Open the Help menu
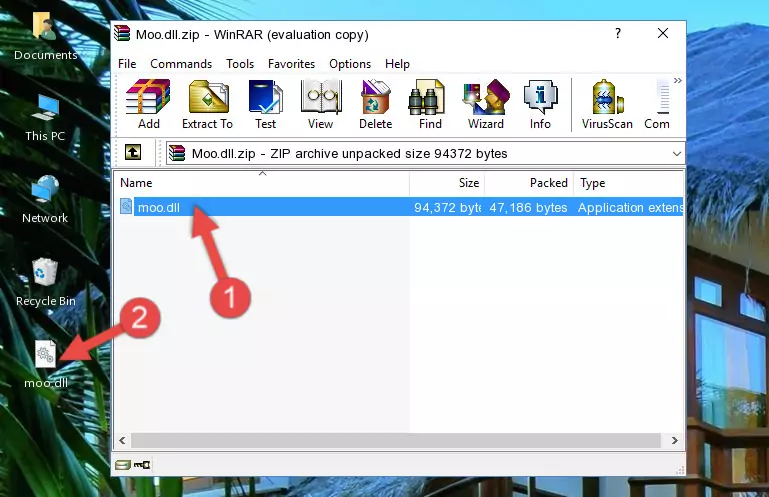Screen dimensions: 769x497 click(397, 64)
